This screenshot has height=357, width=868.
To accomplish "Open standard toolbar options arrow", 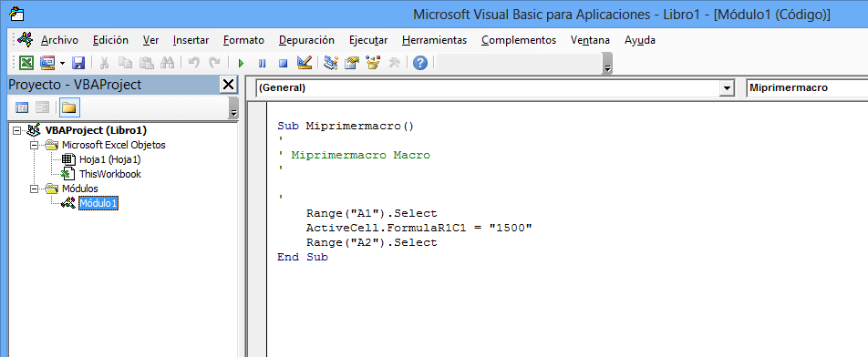I will (607, 64).
